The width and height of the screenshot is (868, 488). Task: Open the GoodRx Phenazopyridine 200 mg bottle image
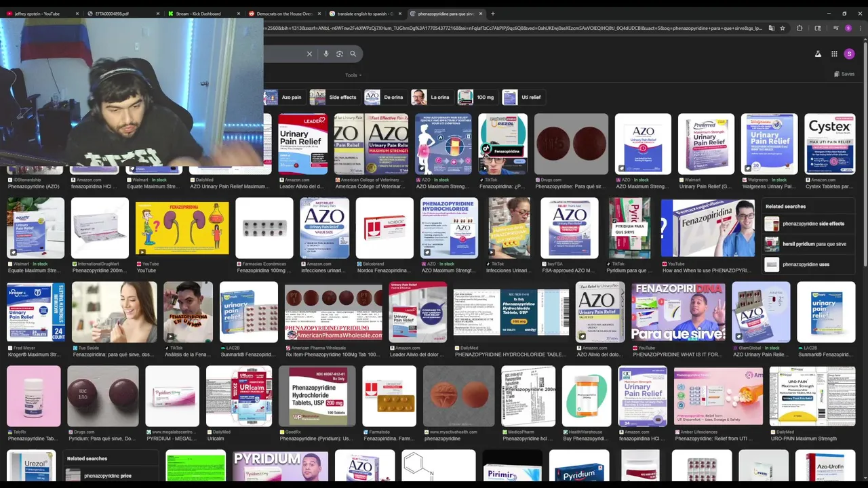click(x=317, y=396)
